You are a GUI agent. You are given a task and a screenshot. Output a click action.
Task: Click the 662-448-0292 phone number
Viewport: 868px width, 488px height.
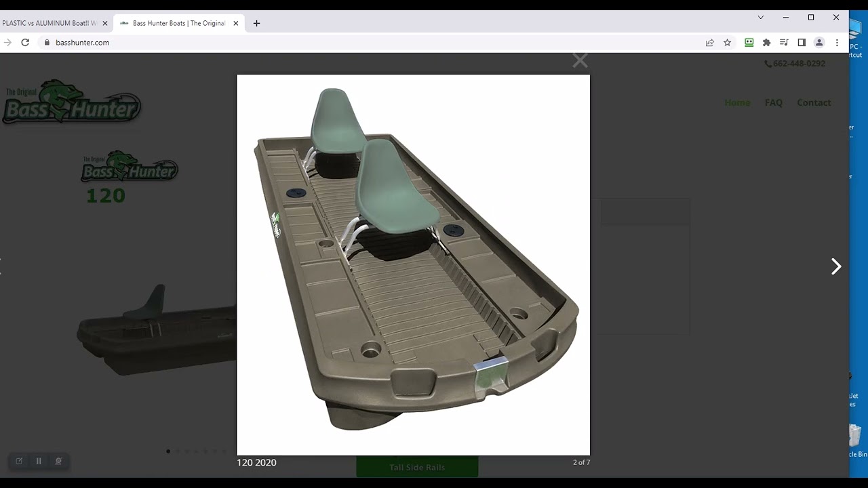click(795, 63)
